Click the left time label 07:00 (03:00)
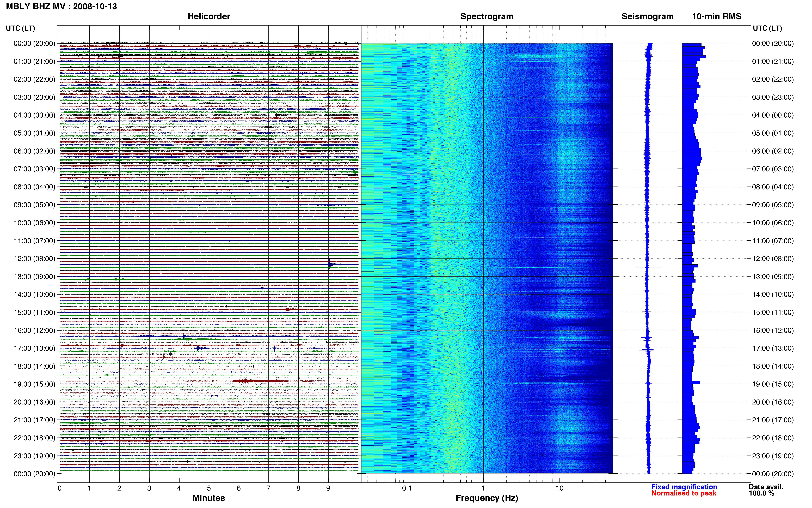Screen dimensions: 812x508 click(34, 169)
